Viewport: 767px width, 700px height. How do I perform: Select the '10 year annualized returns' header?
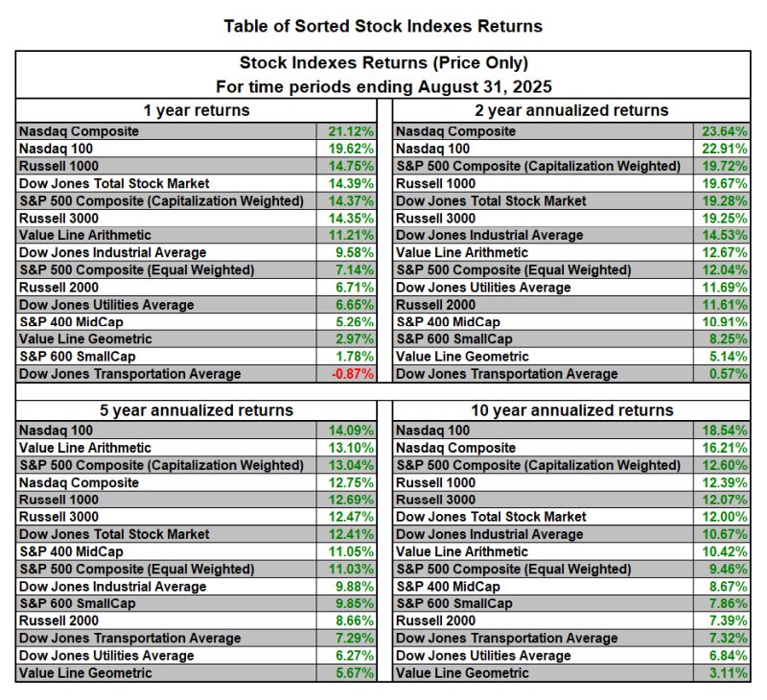[x=572, y=410]
